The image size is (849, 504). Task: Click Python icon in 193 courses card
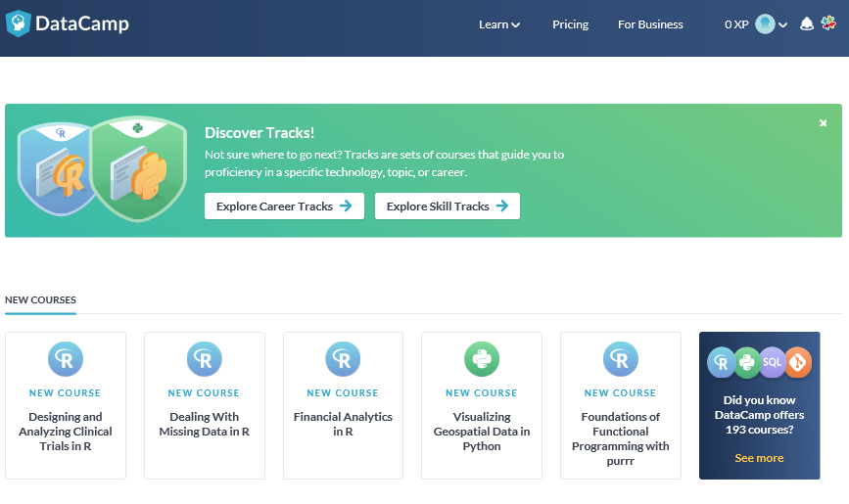tap(746, 362)
